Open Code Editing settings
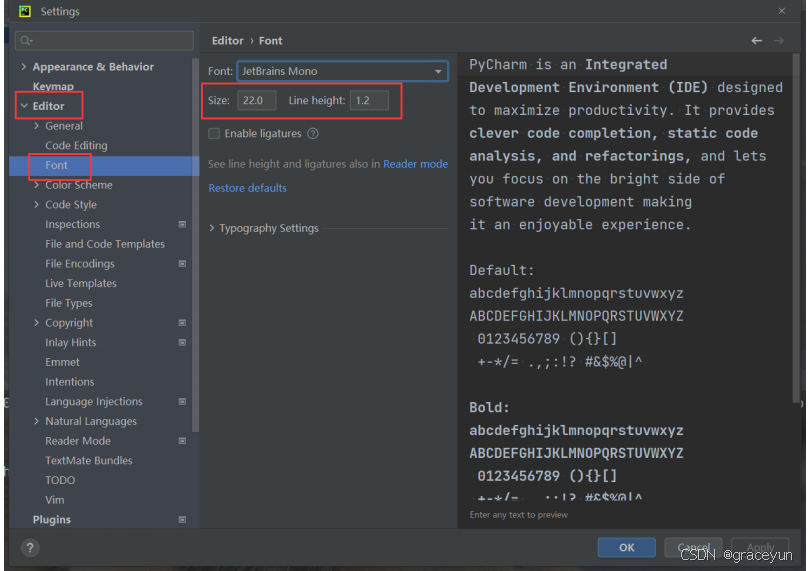Screen dimensions: 809x571 point(76,145)
